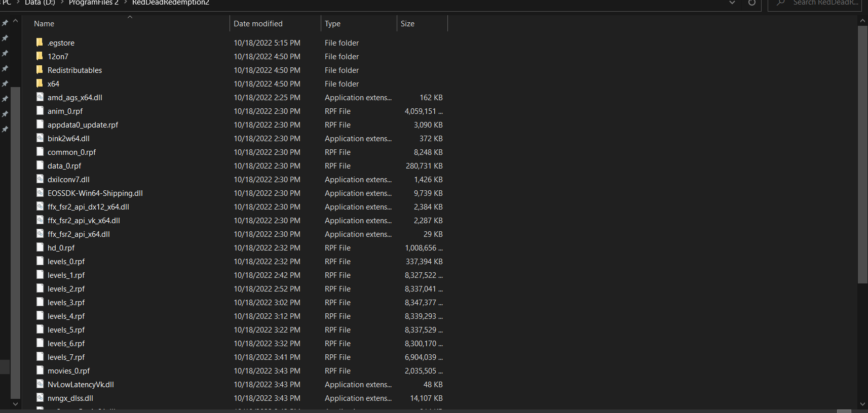The height and width of the screenshot is (413, 868).
Task: Click the file list scrollbar down arrow
Action: (x=862, y=404)
